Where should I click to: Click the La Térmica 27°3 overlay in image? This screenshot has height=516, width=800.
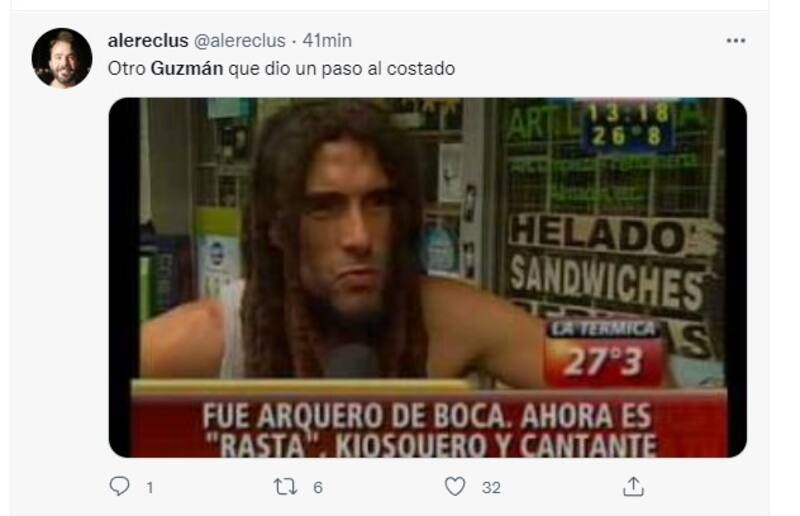tap(605, 353)
